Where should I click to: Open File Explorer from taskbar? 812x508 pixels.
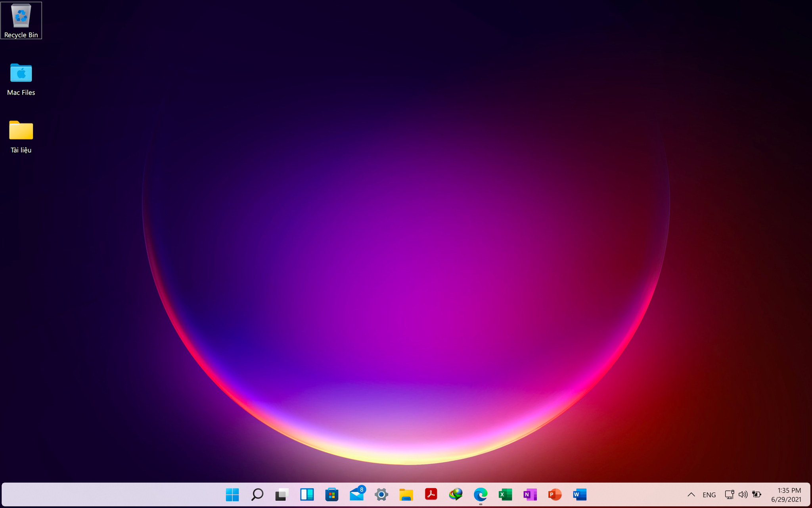(x=406, y=495)
